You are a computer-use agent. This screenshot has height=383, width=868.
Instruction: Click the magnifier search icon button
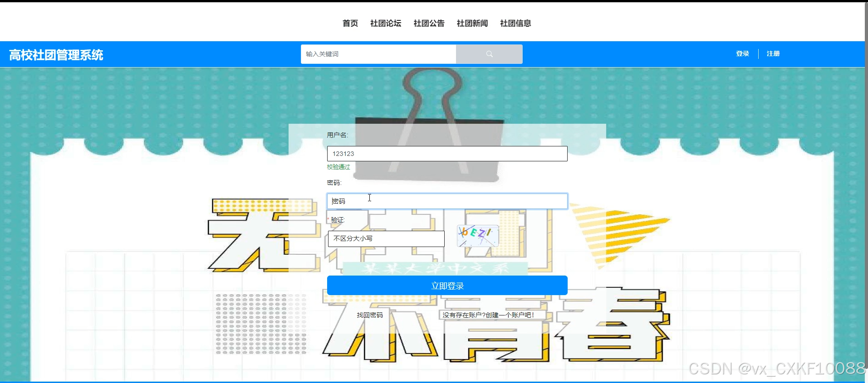489,54
